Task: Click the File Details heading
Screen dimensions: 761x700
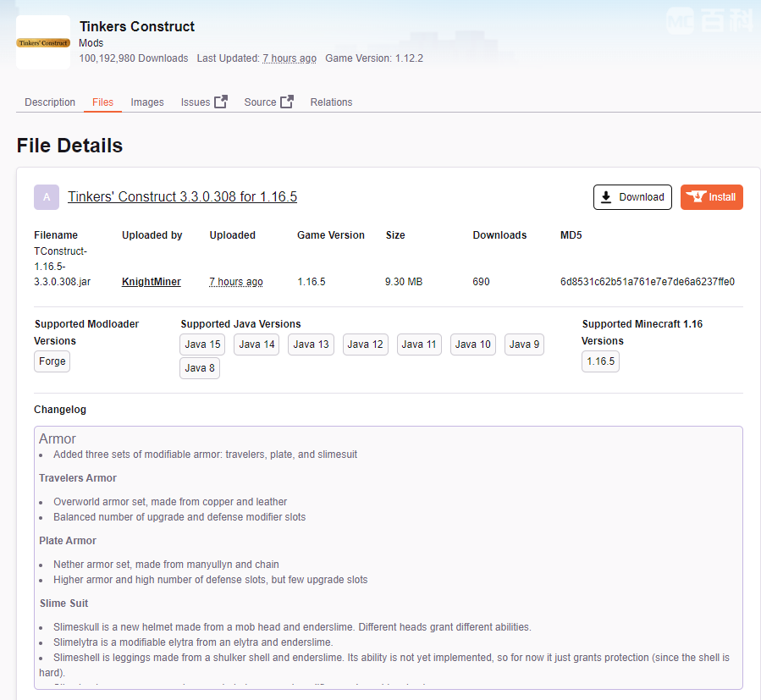Action: pos(69,146)
